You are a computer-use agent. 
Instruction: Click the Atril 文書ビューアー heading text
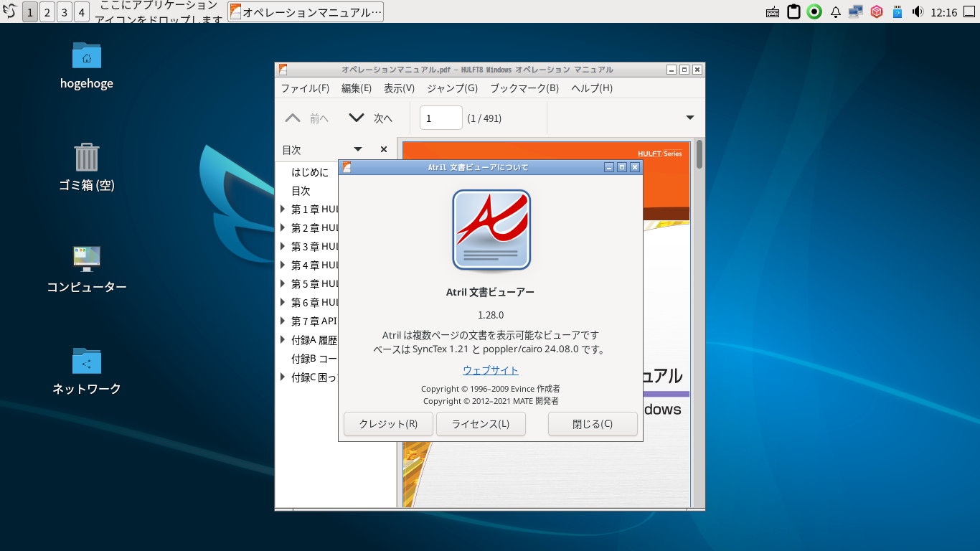(x=491, y=292)
